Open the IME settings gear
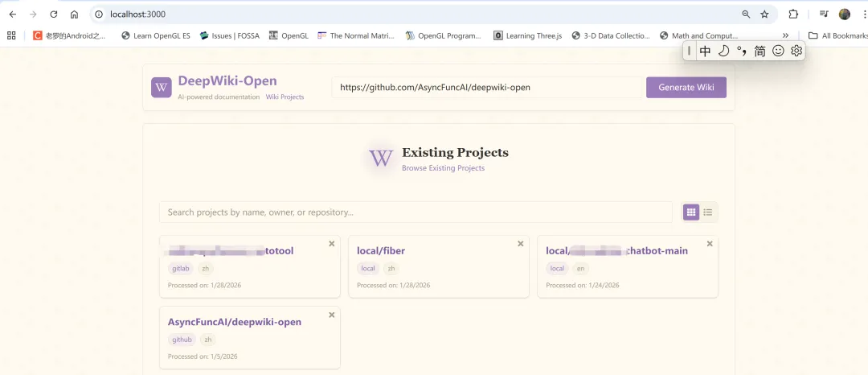Screen dimensions: 868x375 [x=796, y=51]
